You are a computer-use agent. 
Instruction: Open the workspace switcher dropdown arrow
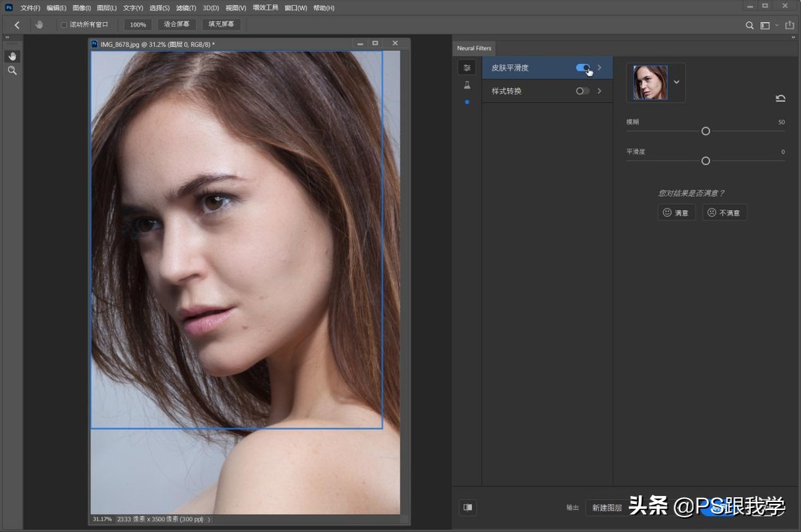point(777,25)
